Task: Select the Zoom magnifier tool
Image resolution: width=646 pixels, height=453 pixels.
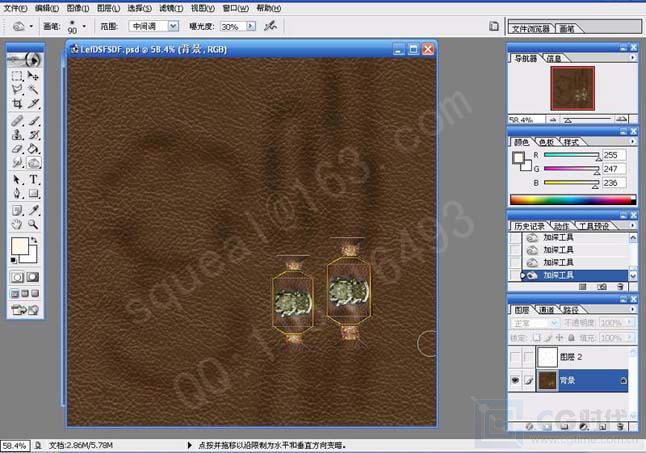Action: tap(33, 224)
